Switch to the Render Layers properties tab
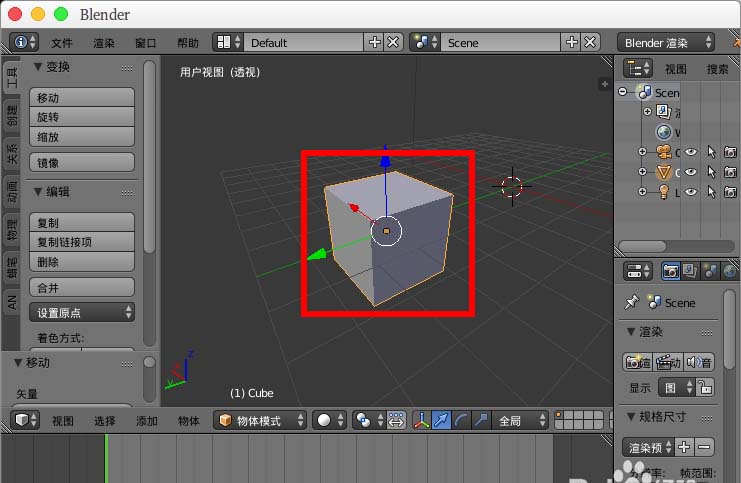 tap(690, 271)
